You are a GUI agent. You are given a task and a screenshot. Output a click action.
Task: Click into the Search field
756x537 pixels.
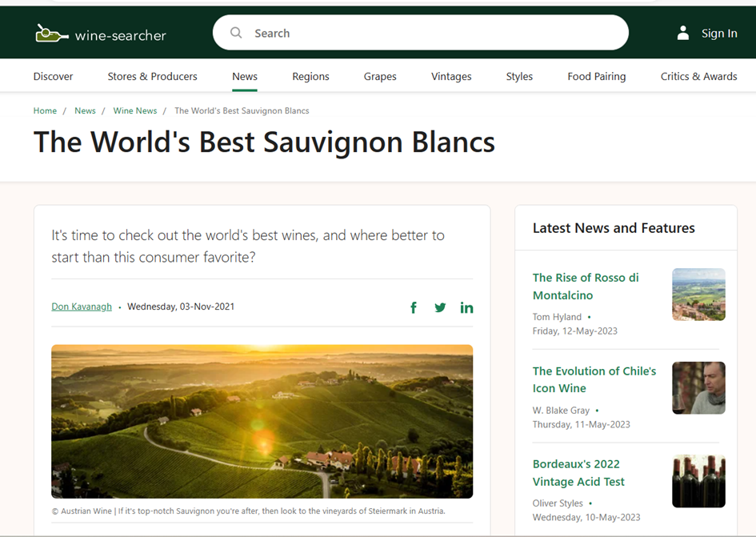point(421,33)
